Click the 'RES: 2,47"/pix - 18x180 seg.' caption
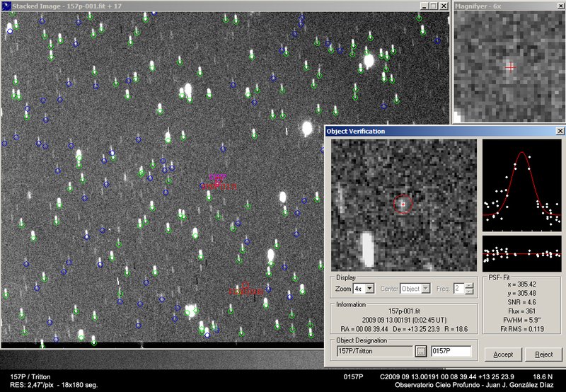566x392 pixels. tap(54, 385)
